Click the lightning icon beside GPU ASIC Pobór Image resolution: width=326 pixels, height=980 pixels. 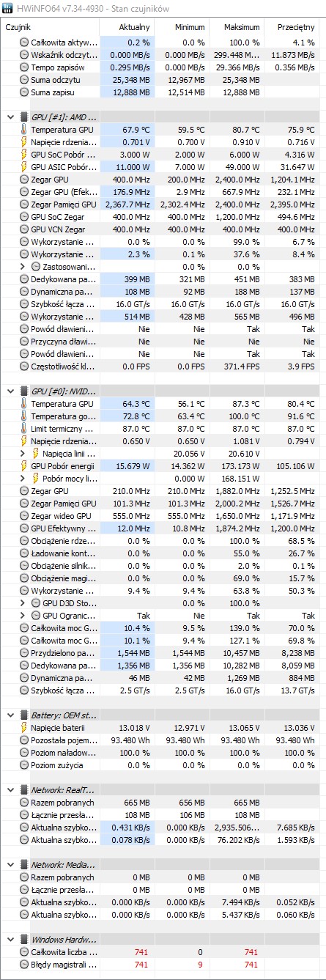[24, 167]
